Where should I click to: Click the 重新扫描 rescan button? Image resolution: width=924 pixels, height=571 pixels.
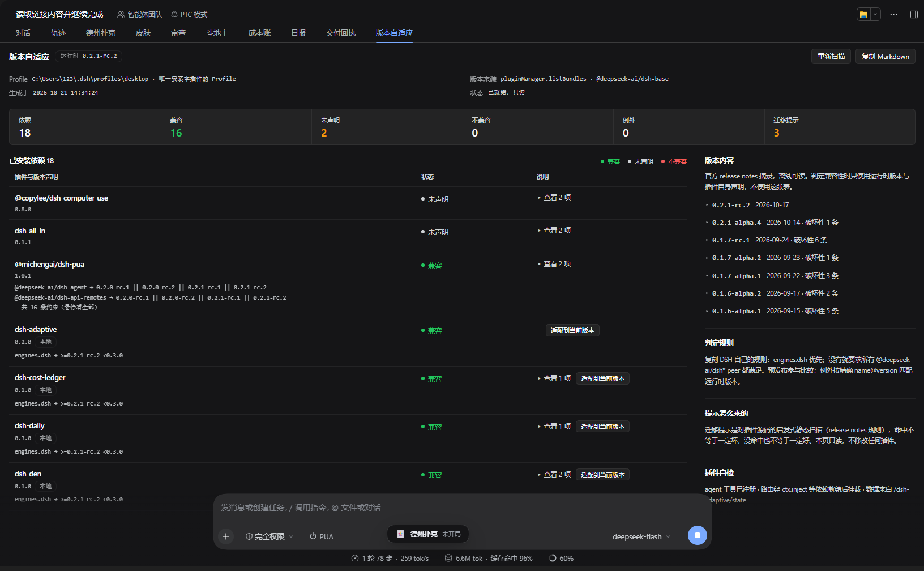(x=831, y=57)
